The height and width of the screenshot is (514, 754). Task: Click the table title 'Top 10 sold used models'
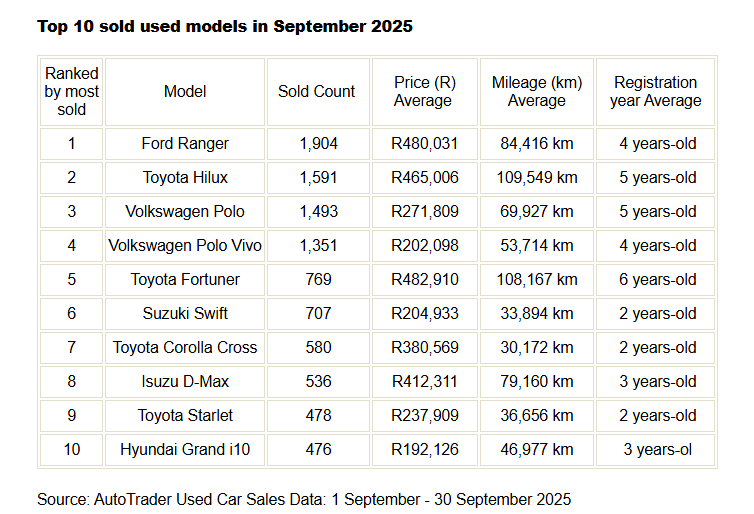(225, 26)
